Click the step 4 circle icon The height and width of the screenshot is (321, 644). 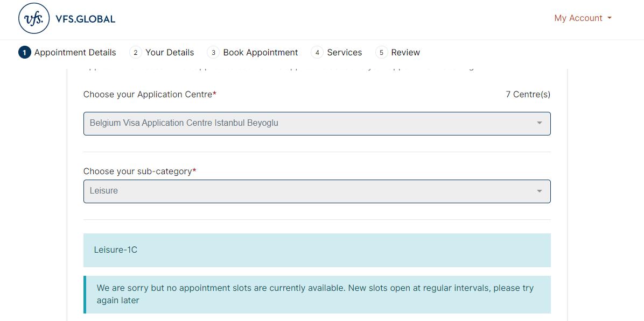click(317, 52)
